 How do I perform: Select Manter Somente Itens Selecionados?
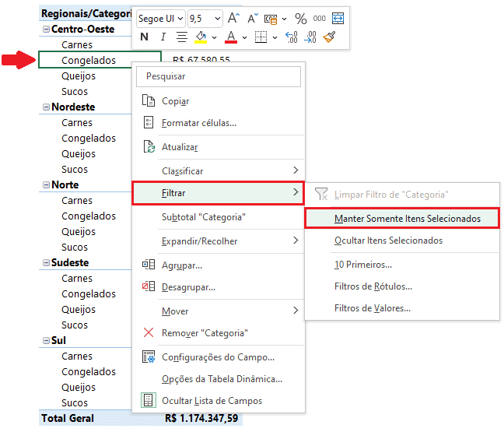(x=408, y=219)
